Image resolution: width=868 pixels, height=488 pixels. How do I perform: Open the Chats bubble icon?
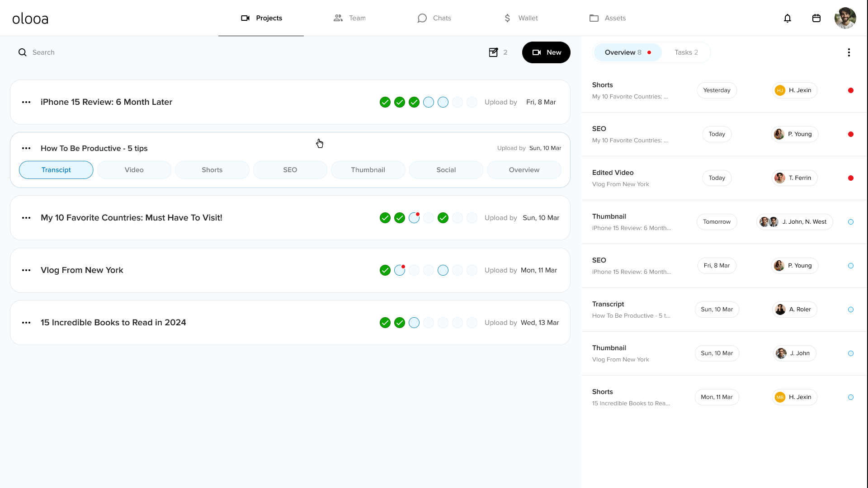click(422, 18)
